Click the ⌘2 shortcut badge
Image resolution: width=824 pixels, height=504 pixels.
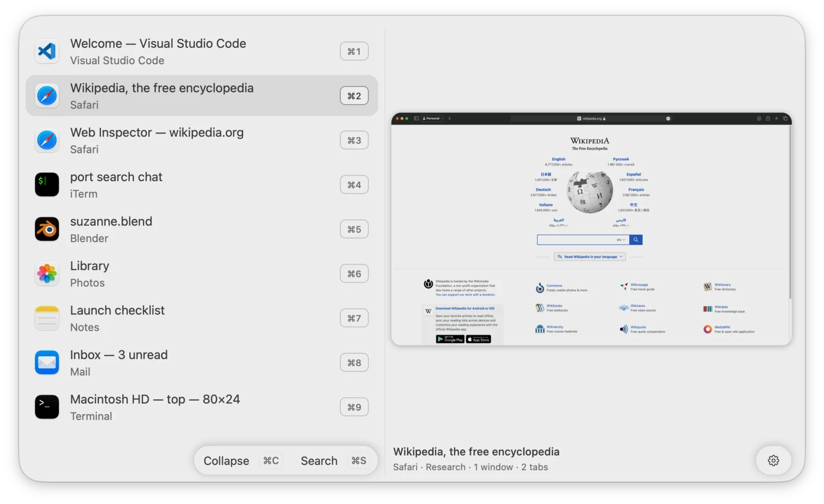click(354, 96)
